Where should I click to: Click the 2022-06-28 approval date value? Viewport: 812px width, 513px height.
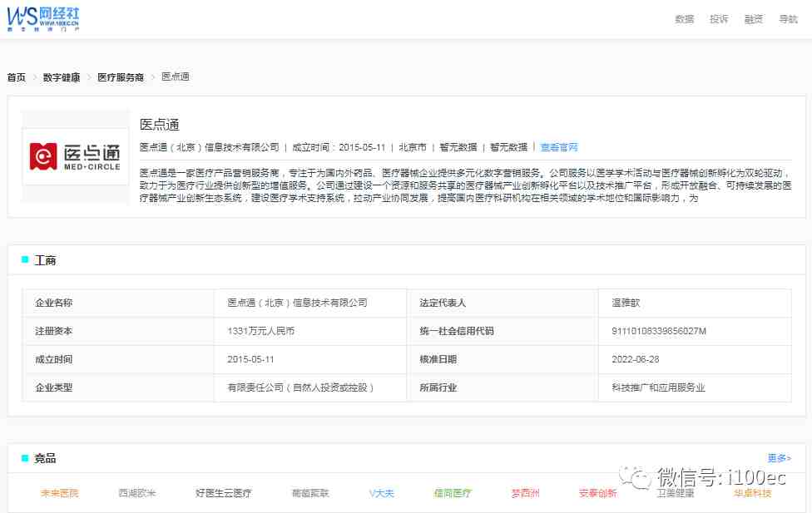pos(636,359)
